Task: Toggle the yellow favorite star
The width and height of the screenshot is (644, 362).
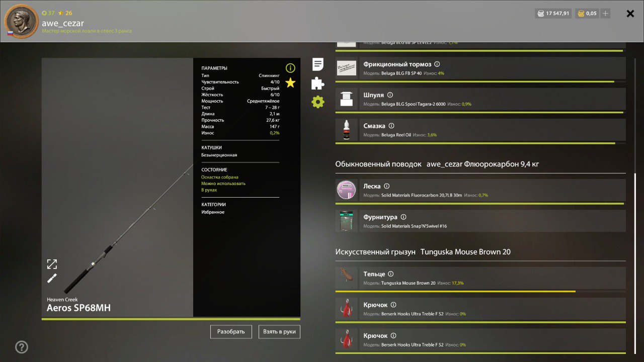Action: [x=290, y=83]
